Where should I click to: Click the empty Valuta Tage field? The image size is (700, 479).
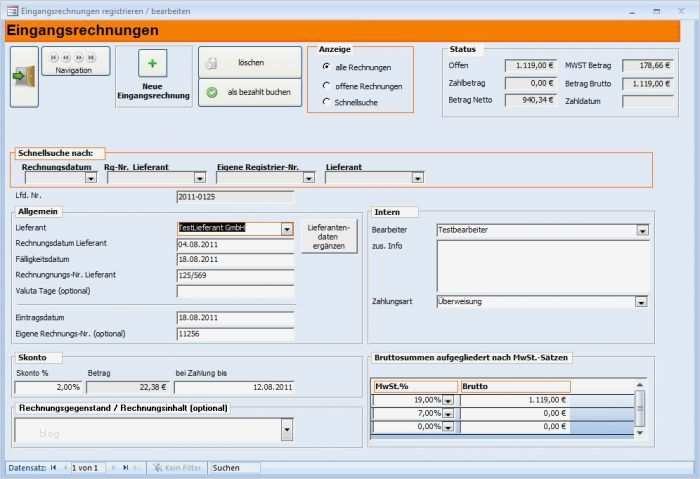[235, 292]
